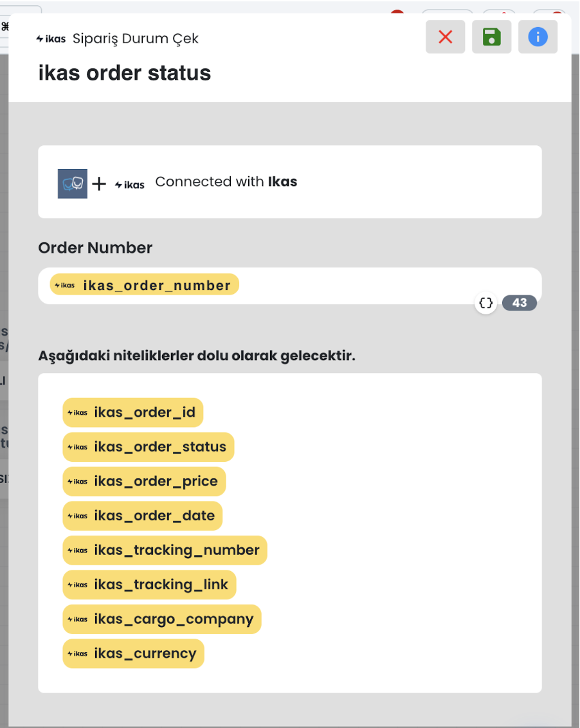Click 'Aşağıdaki nitelikler dolu olarak gelecektir.' text
580x728 pixels.
click(x=197, y=356)
